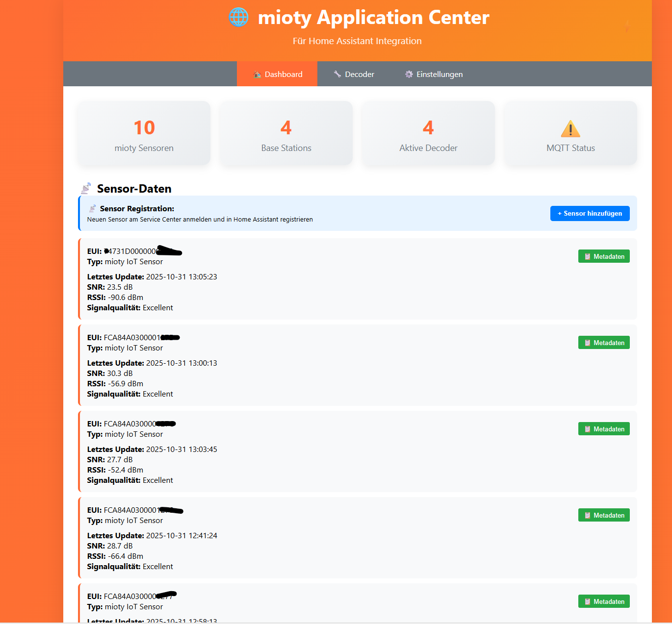The image size is (672, 624).
Task: Click the 'RSSI: -56.9 dBm' value
Action: 115,384
